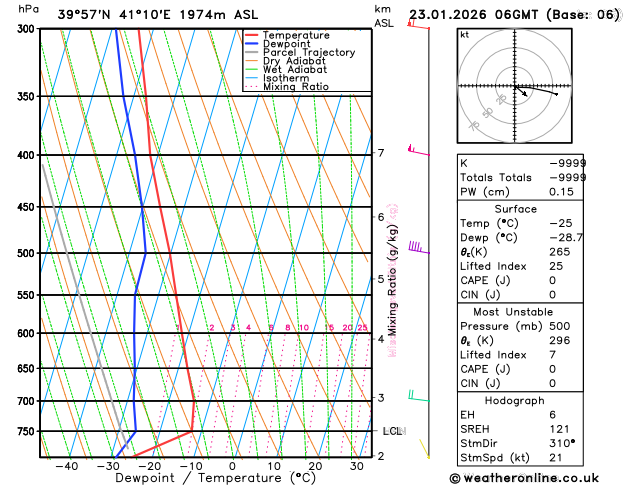Screen dimensions: 629x486
Task: Click the date heading 23.01.2026 06GMT
Action: 473,15
